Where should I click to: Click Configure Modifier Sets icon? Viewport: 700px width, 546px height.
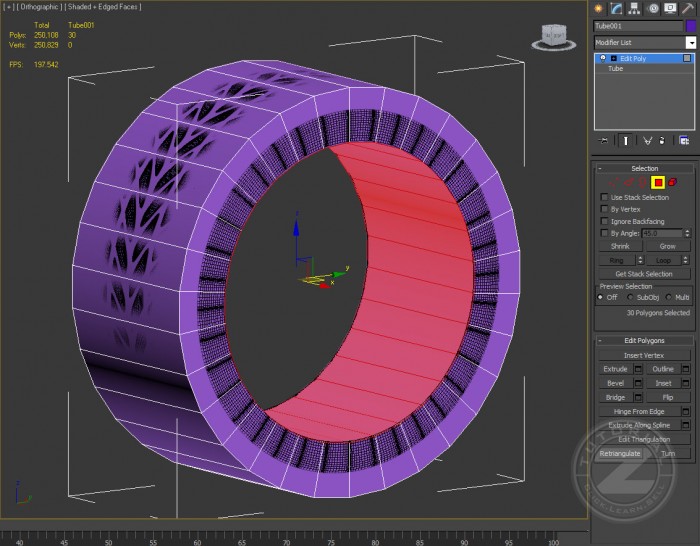tap(686, 141)
